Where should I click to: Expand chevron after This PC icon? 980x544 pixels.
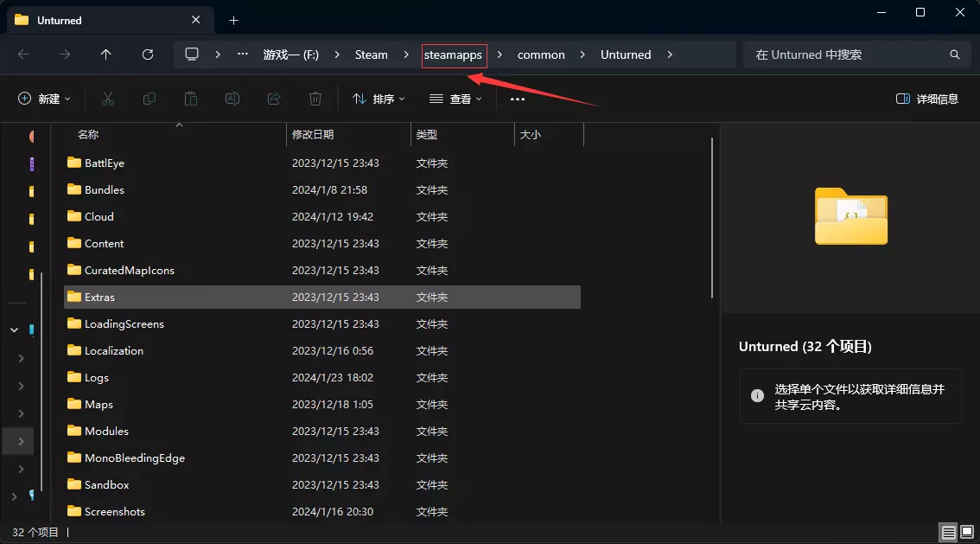pyautogui.click(x=218, y=54)
